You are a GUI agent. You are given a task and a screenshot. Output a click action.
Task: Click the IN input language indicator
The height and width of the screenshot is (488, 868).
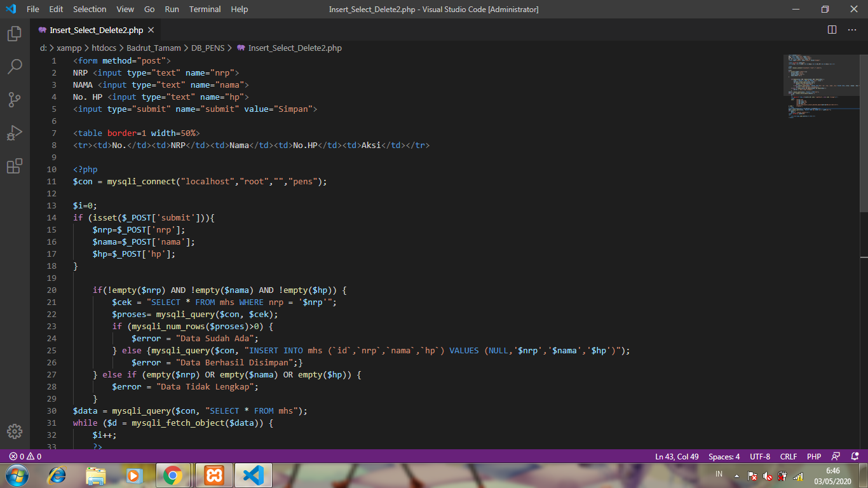pos(719,474)
